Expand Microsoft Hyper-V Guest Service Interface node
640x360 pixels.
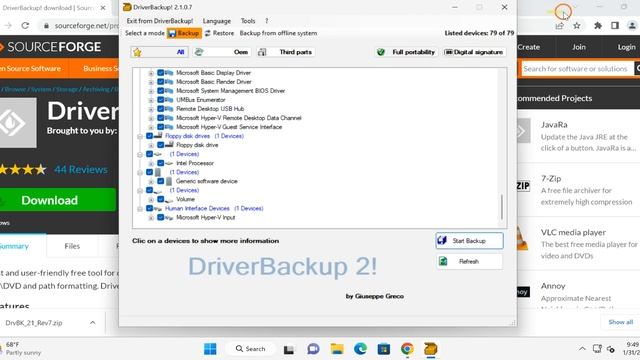pyautogui.click(x=151, y=127)
